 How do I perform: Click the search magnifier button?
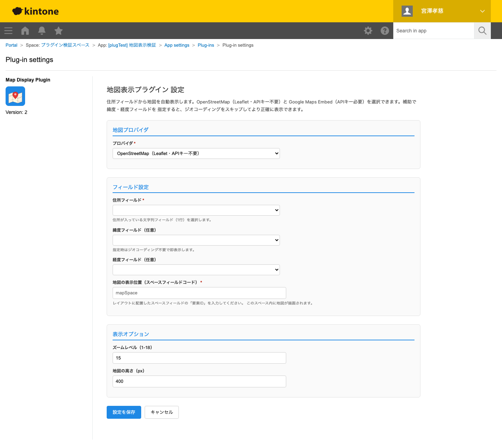point(482,31)
